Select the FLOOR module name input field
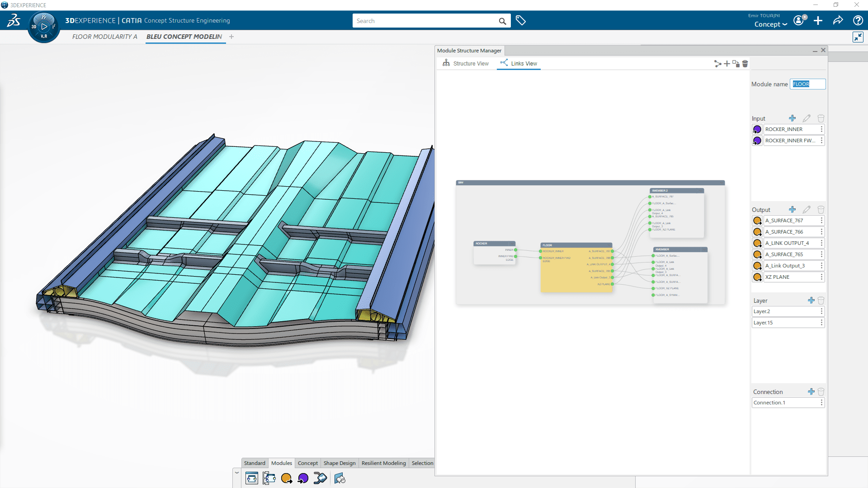This screenshot has height=488, width=868. tap(807, 84)
